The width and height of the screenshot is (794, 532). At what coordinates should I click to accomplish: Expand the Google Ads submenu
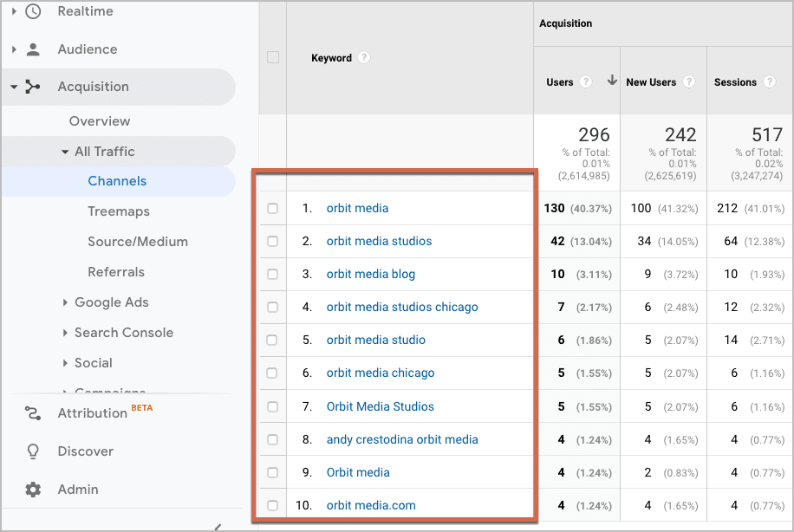[66, 302]
